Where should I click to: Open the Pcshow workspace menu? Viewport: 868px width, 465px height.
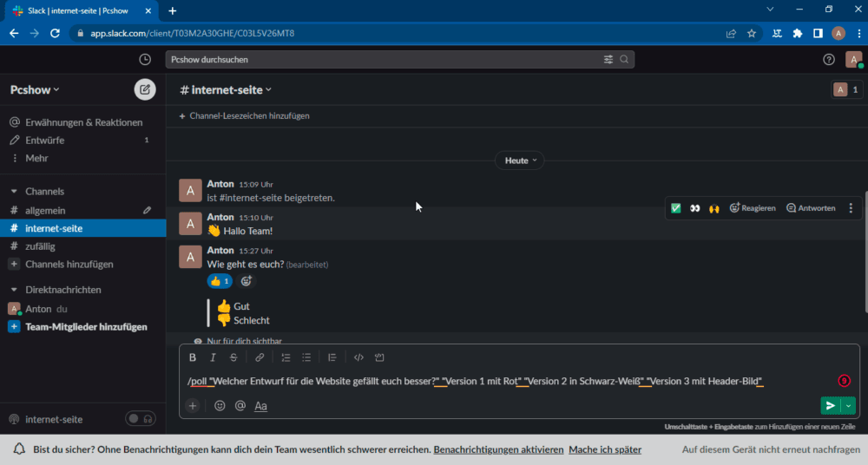click(35, 89)
